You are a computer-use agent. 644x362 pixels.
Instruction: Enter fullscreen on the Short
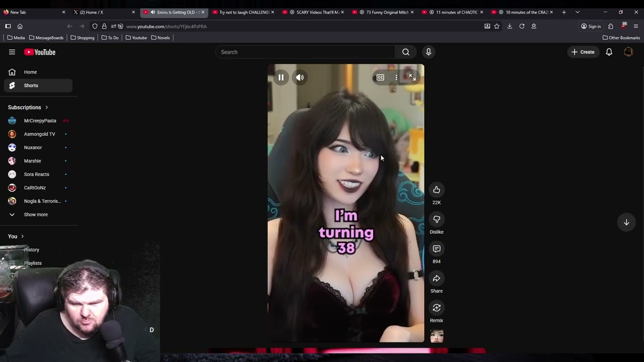[x=412, y=77]
